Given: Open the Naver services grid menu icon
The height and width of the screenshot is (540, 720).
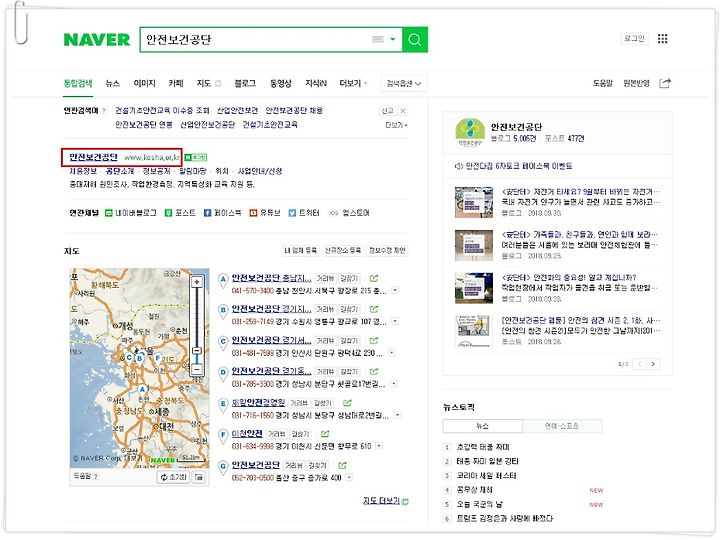Looking at the screenshot, I should click(x=662, y=39).
